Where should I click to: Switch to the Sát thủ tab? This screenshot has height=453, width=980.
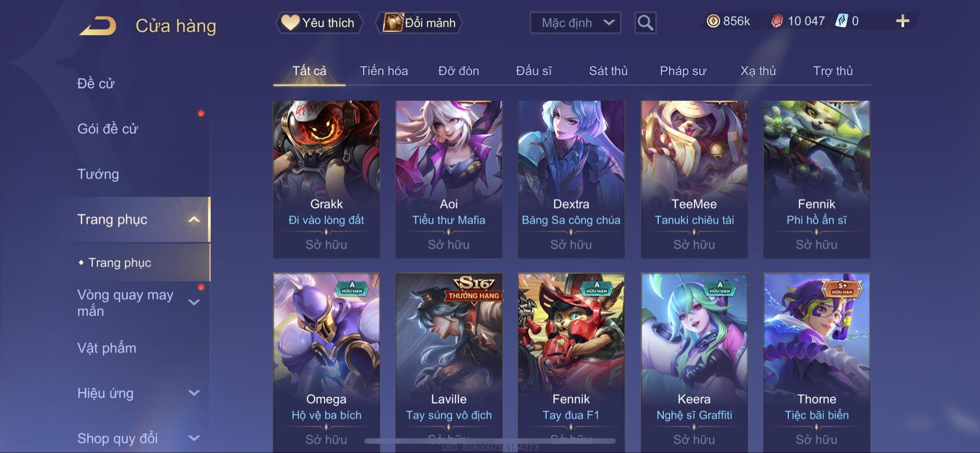click(608, 71)
